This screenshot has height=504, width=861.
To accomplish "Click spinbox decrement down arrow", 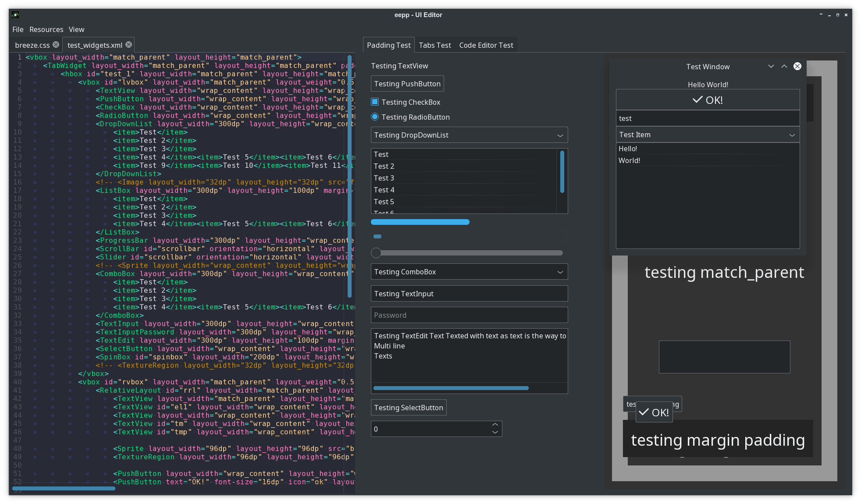I will 495,433.
